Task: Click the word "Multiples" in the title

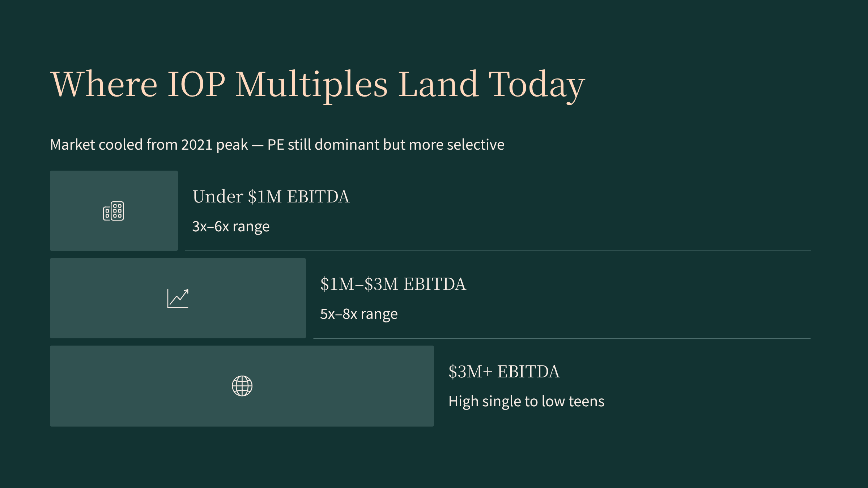Action: point(311,84)
